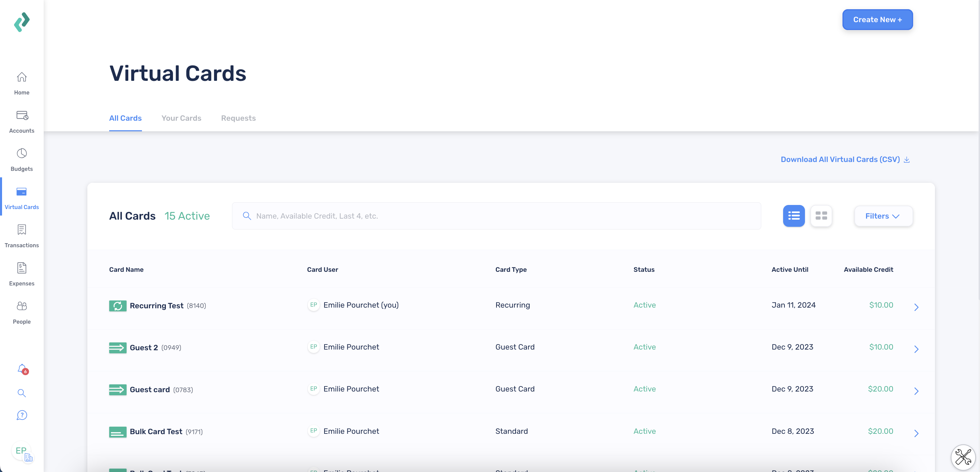Switch to grid view
Image resolution: width=980 pixels, height=472 pixels.
821,216
